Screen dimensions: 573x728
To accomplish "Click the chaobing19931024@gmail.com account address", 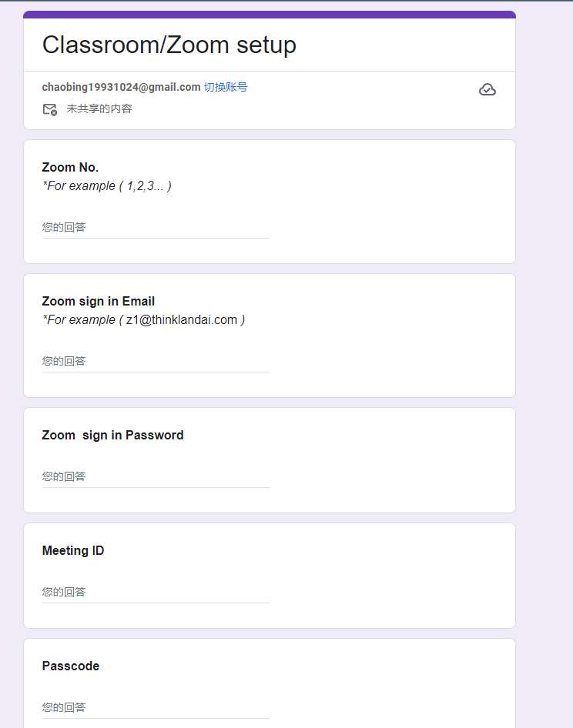I will 121,87.
